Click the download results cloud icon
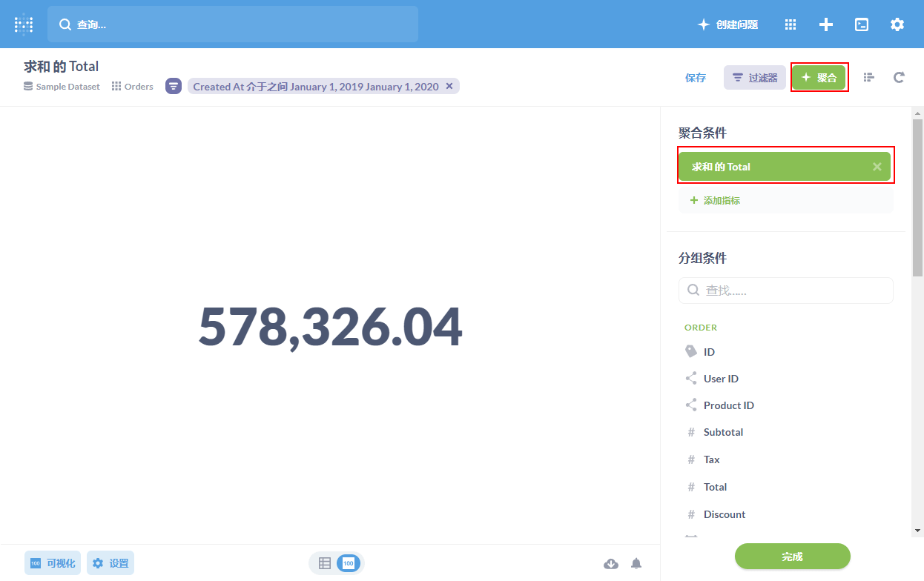This screenshot has width=924, height=581. [x=611, y=564]
